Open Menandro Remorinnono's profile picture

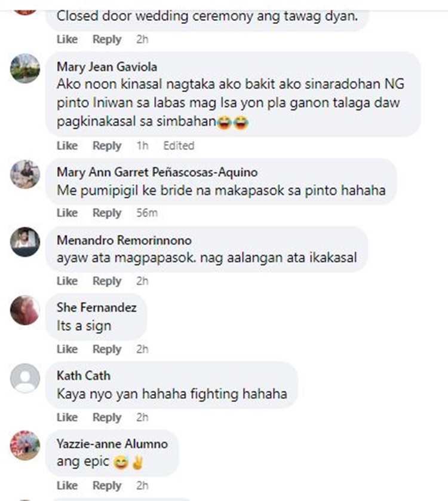coord(25,242)
